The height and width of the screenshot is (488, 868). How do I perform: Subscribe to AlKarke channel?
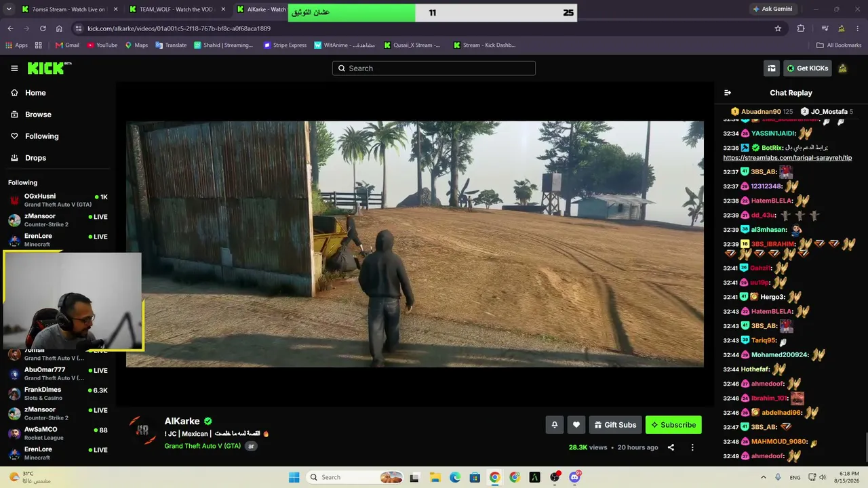point(673,425)
